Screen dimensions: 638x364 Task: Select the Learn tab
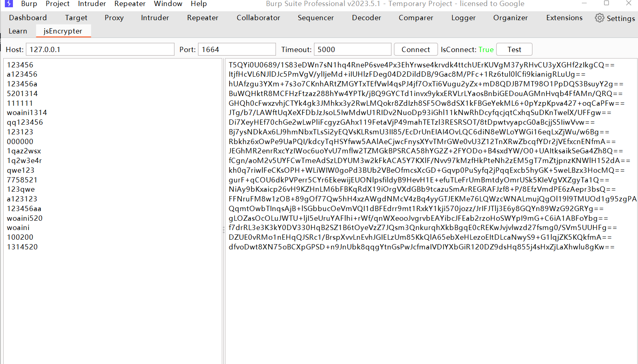18,31
